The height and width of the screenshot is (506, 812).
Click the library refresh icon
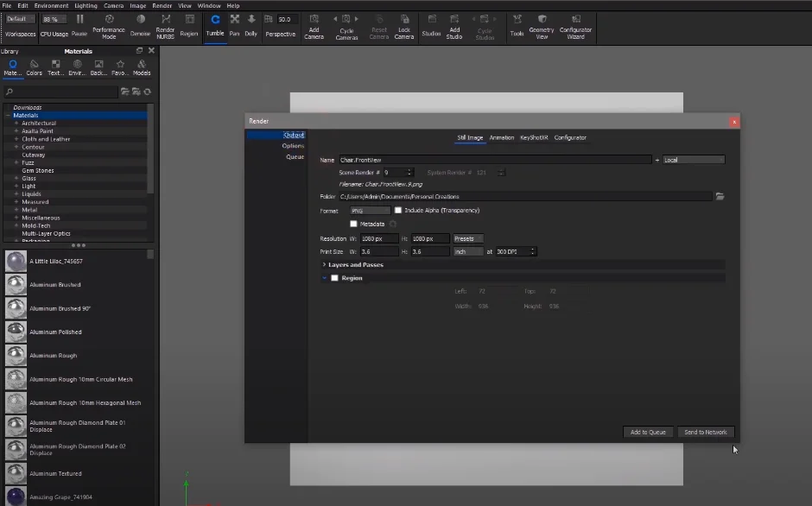148,92
